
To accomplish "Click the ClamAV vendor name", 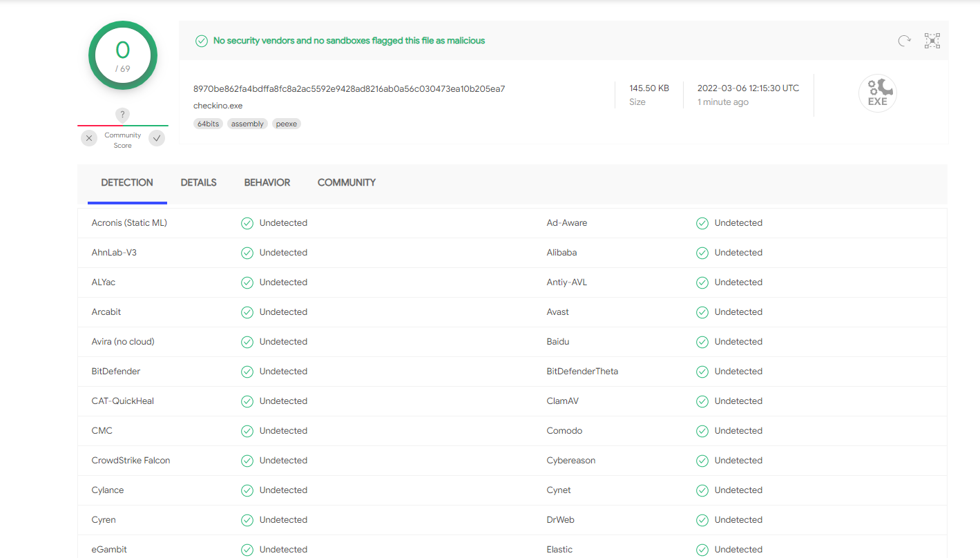I will point(563,401).
